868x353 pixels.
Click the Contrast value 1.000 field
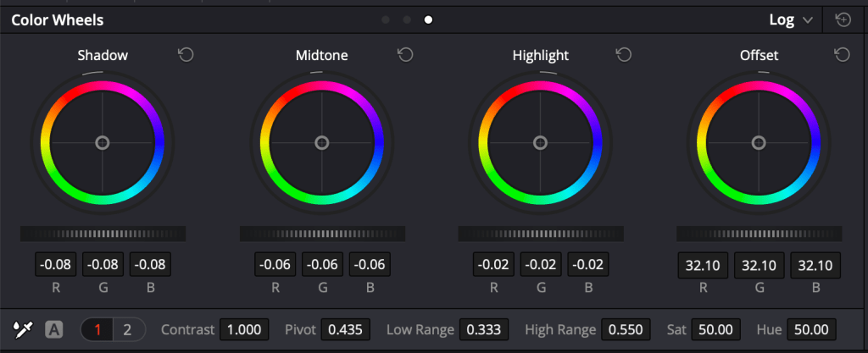coord(244,330)
